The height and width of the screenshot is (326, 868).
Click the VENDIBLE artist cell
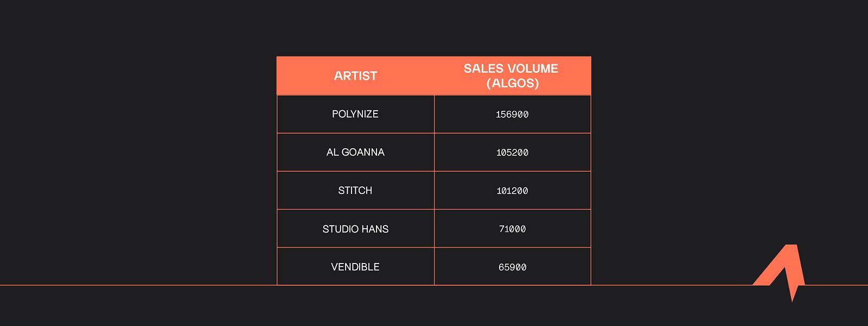(355, 267)
